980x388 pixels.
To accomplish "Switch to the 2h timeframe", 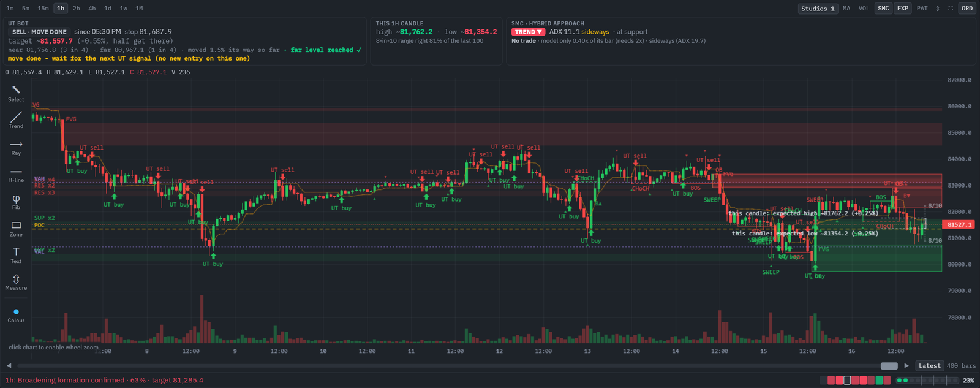I will click(76, 9).
